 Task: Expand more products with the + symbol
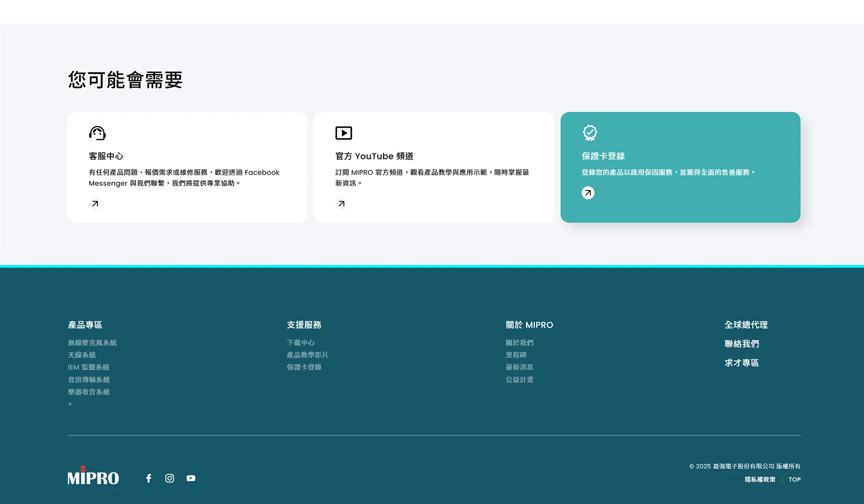pos(70,404)
